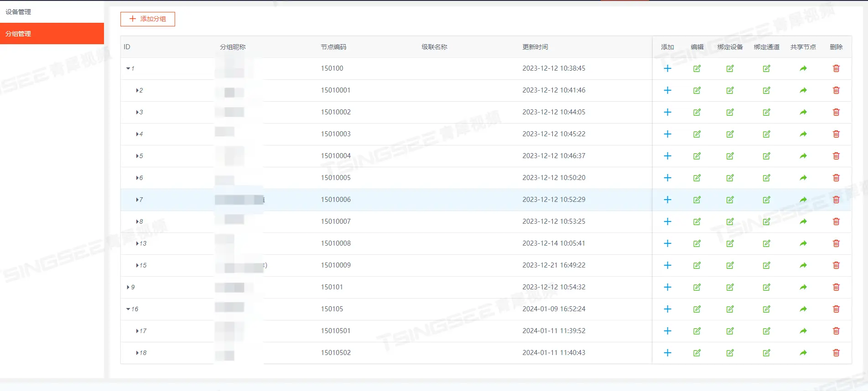
Task: Click the add plus icon for node 150100
Action: tap(667, 68)
